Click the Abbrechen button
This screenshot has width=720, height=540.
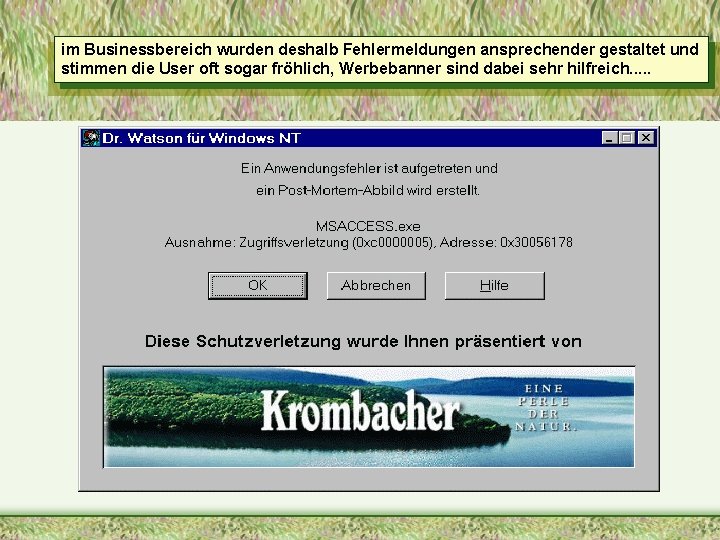click(x=376, y=286)
